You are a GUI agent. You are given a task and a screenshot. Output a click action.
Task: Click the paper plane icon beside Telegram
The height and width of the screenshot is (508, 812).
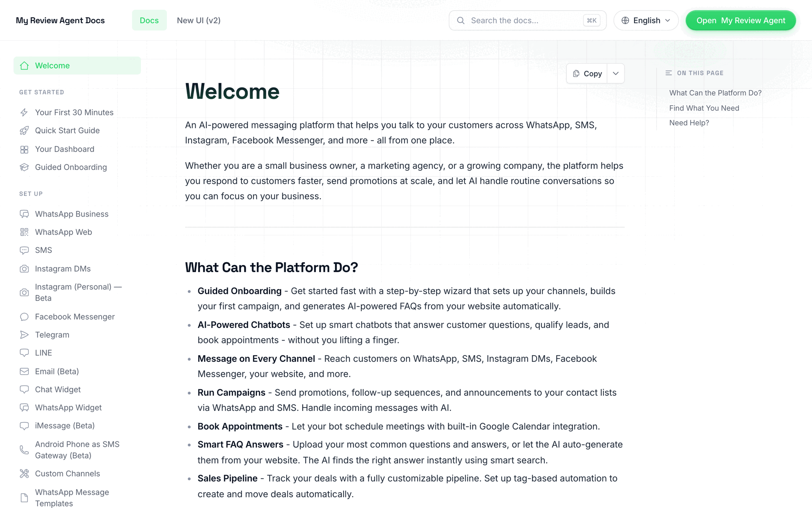pos(24,335)
